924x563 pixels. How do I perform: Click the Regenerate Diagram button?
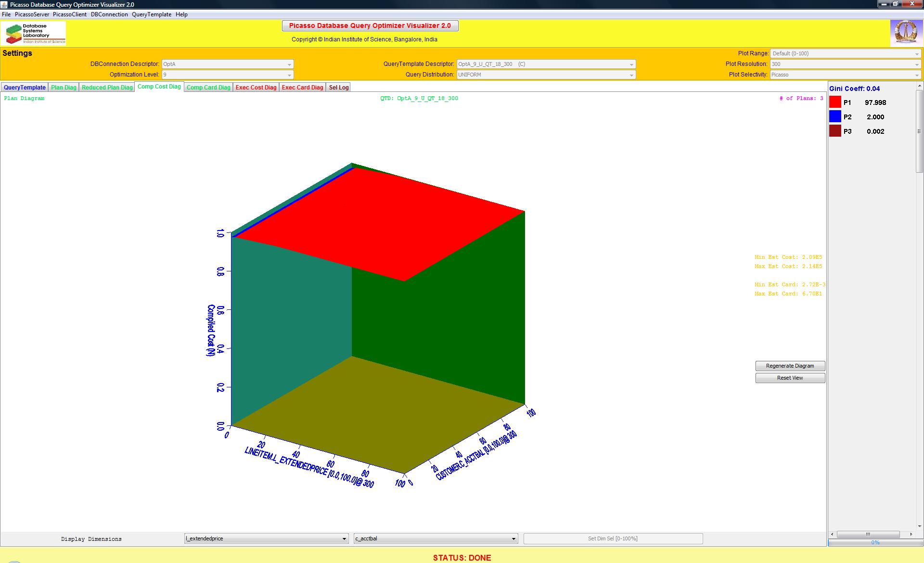tap(790, 366)
